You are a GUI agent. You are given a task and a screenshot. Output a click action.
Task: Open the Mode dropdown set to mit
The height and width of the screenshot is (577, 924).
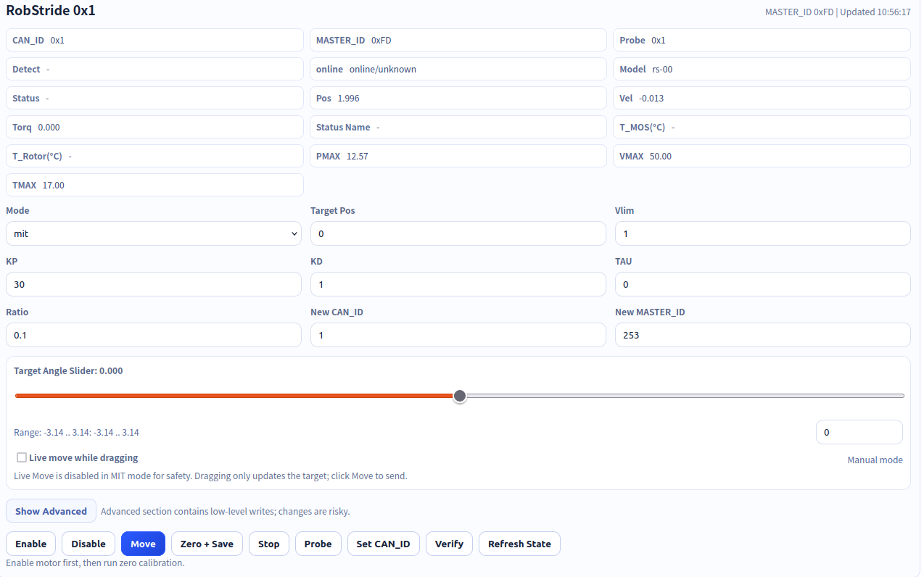(154, 233)
